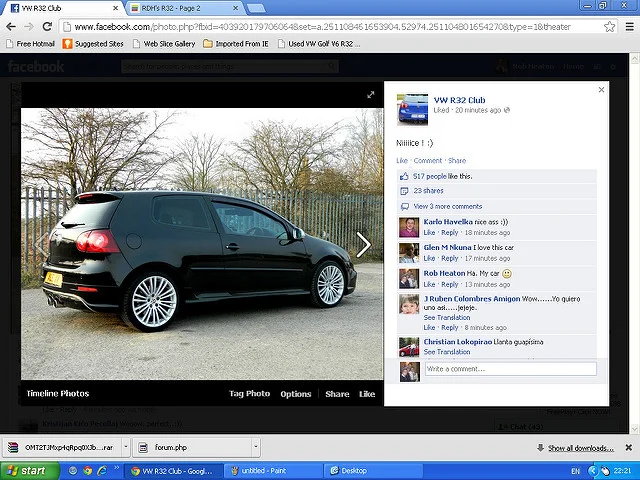Open the .rar download dropdown arrow
Image resolution: width=640 pixels, height=480 pixels.
(126, 447)
